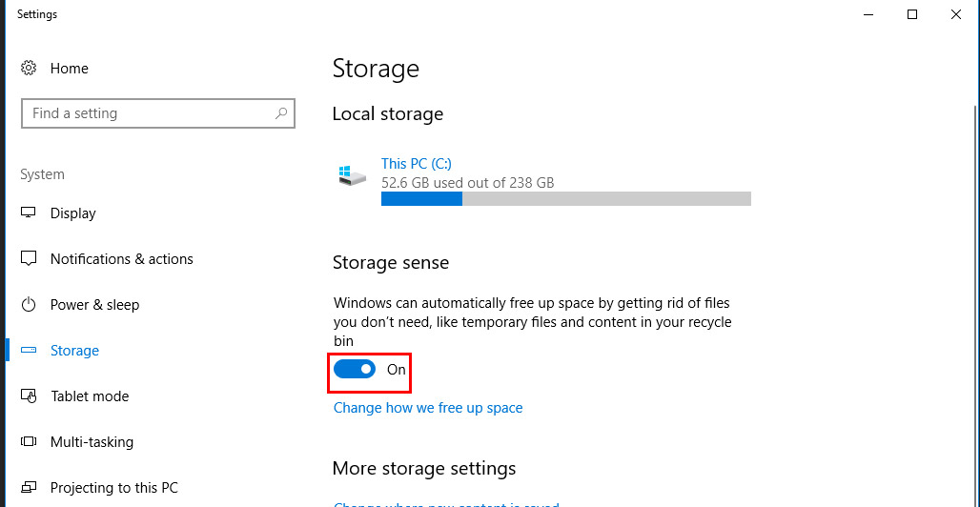Click the Storage drive icon in sidebar
This screenshot has width=980, height=507.
(x=29, y=350)
